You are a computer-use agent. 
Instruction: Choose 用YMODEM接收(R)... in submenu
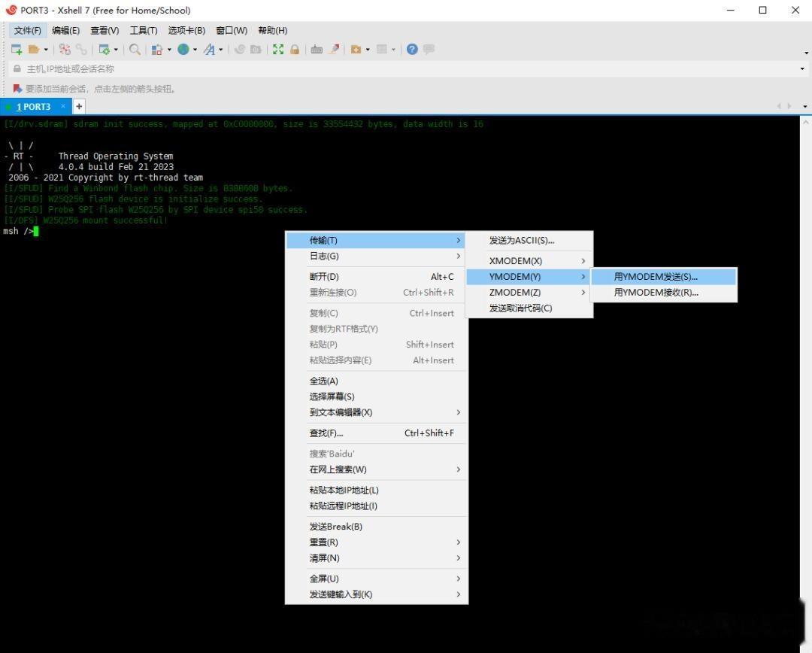tap(664, 293)
